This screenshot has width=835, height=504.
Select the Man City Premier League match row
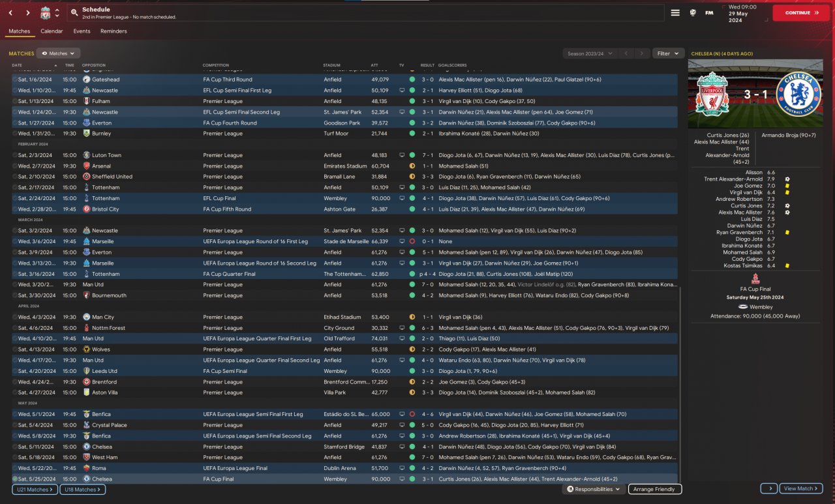click(x=261, y=317)
